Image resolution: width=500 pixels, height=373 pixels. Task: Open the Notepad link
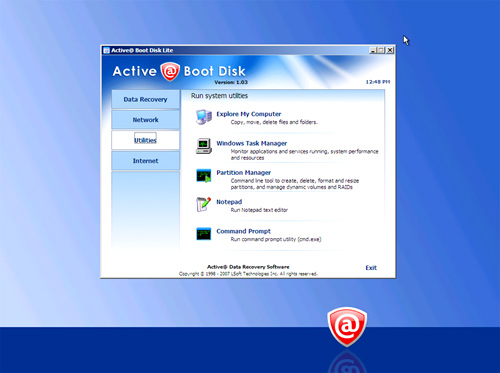tap(229, 202)
